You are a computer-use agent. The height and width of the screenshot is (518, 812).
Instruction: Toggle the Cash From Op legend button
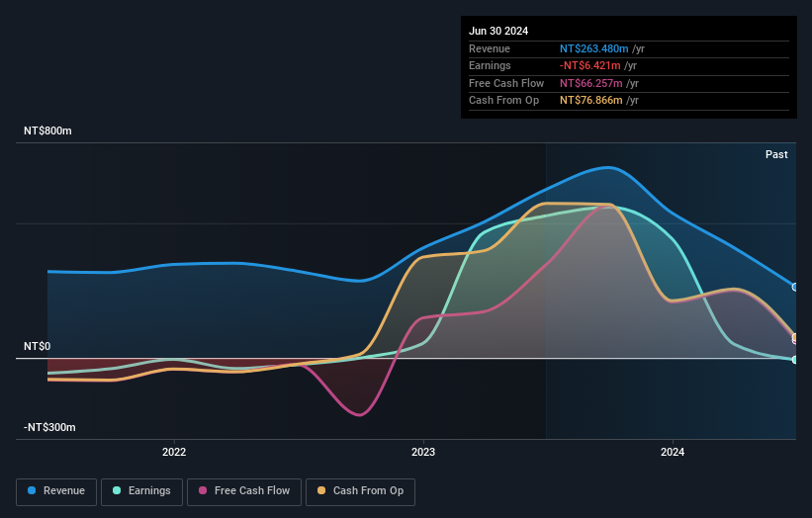pyautogui.click(x=360, y=491)
